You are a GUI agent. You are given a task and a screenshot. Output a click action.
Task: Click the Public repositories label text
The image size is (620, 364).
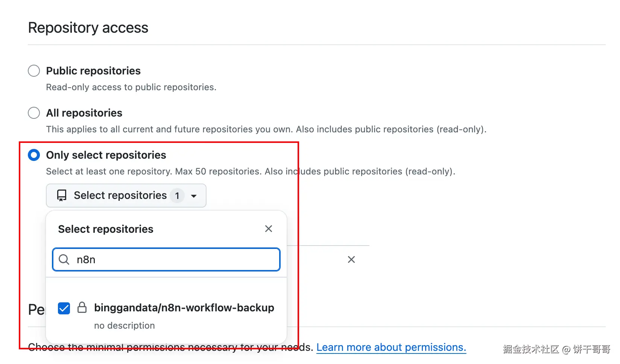[93, 71]
